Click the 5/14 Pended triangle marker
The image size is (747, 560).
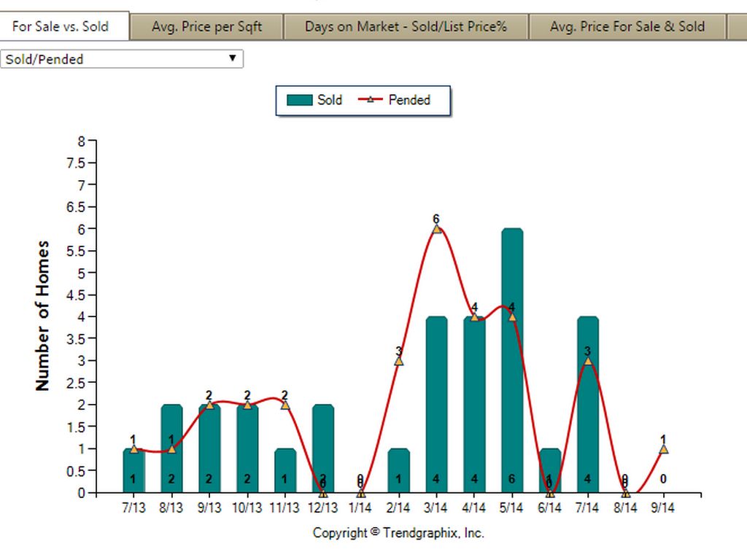512,316
